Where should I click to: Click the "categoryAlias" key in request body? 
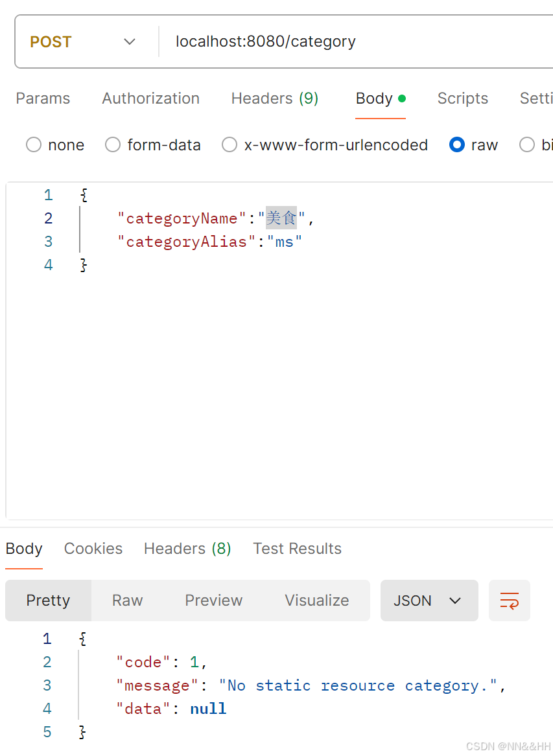tap(186, 242)
